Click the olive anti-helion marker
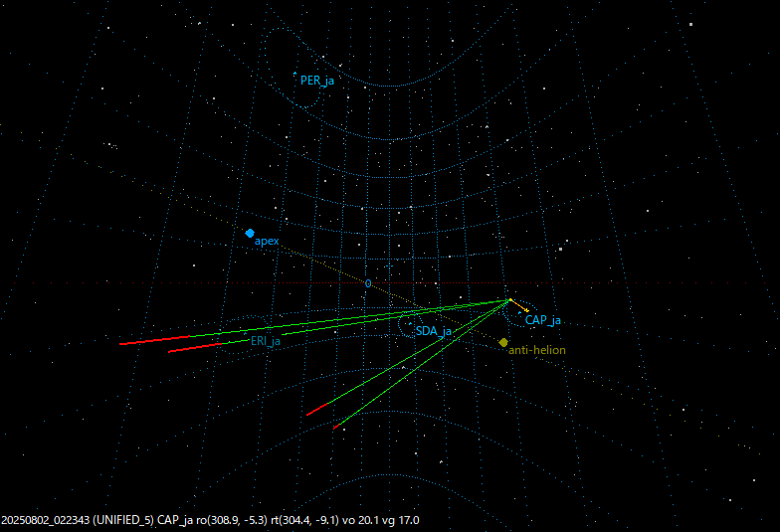 (x=503, y=342)
